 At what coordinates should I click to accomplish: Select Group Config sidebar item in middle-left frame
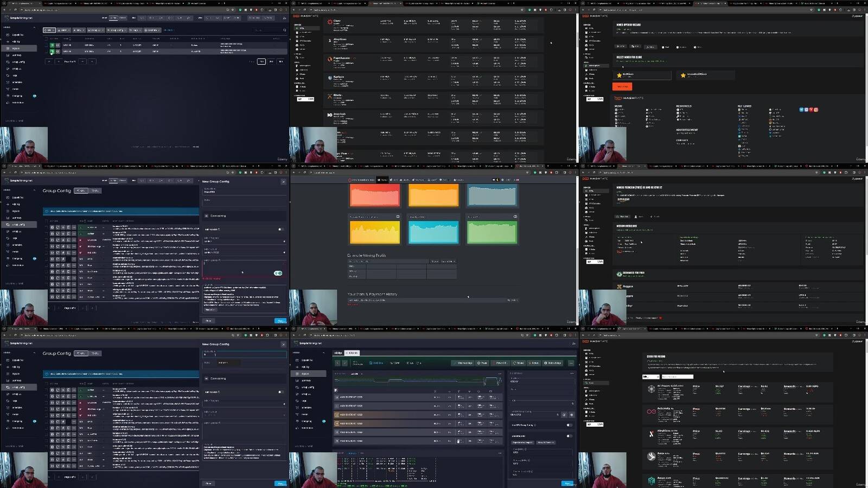click(18, 225)
